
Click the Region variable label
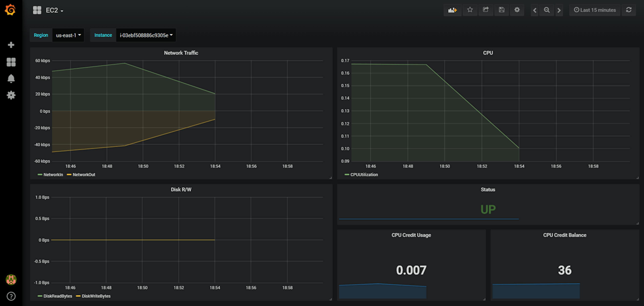pos(41,35)
